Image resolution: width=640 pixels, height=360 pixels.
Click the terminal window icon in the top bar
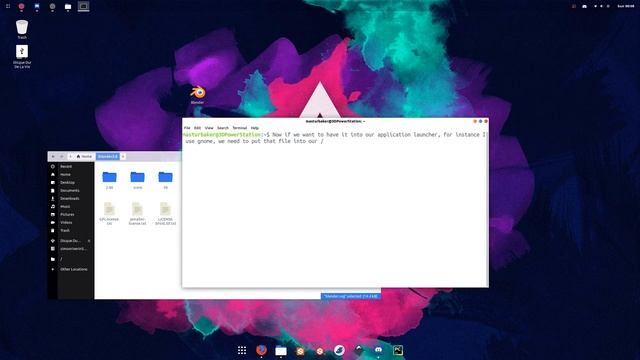[84, 6]
